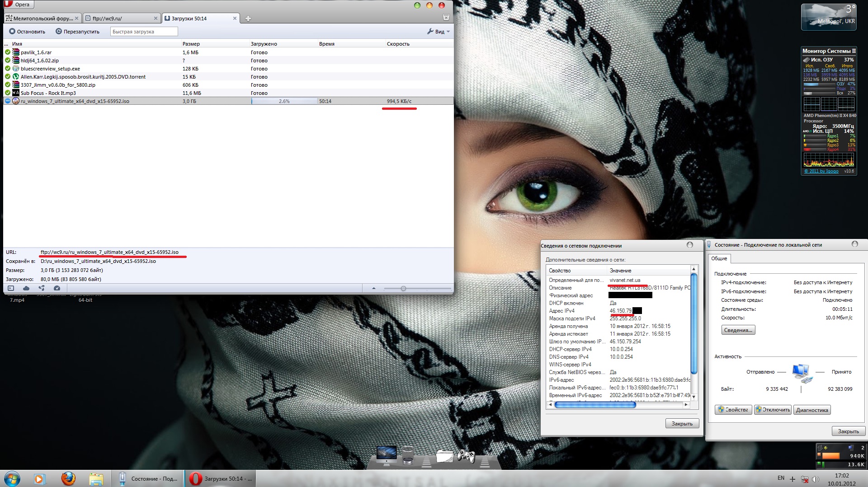
Task: Click the Opera Unite icon in the status bar
Action: [x=42, y=288]
